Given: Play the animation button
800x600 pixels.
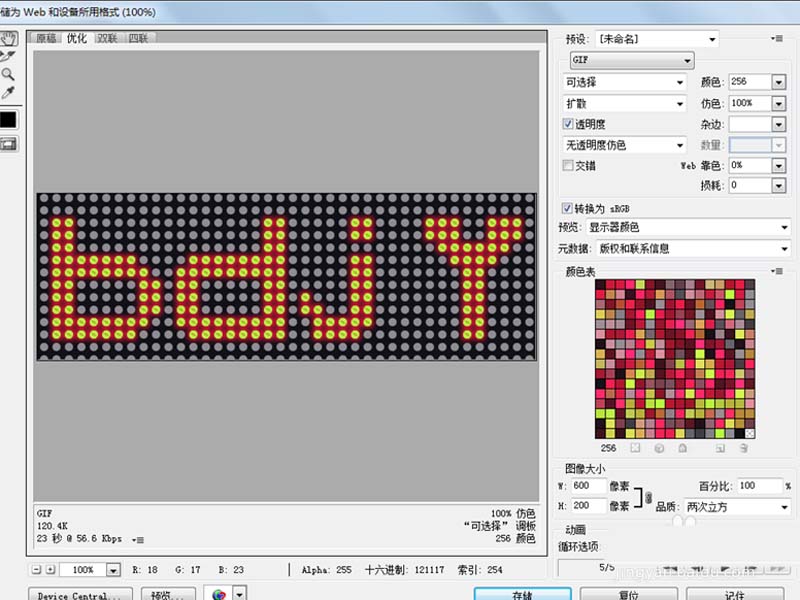Looking at the screenshot, I should tap(725, 568).
